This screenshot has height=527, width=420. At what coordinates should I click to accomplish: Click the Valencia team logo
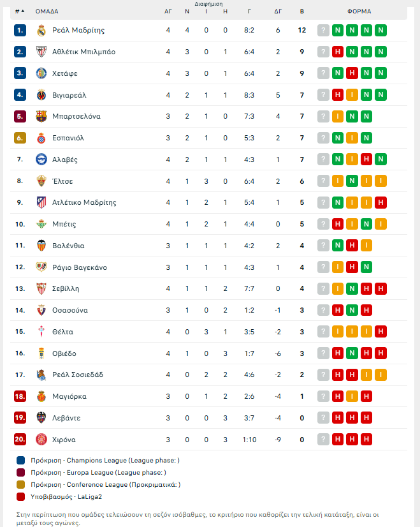click(x=41, y=246)
